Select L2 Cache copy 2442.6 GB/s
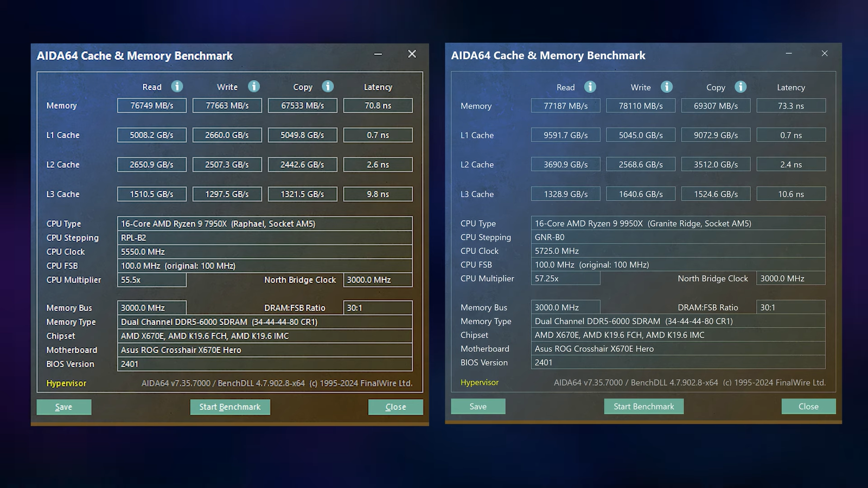This screenshot has width=868, height=488. [x=303, y=165]
